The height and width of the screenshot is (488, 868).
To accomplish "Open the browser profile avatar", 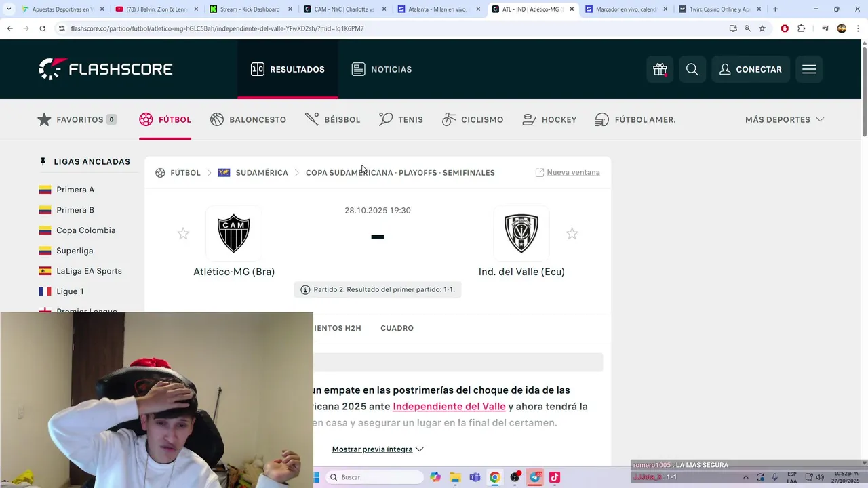I will tap(842, 28).
